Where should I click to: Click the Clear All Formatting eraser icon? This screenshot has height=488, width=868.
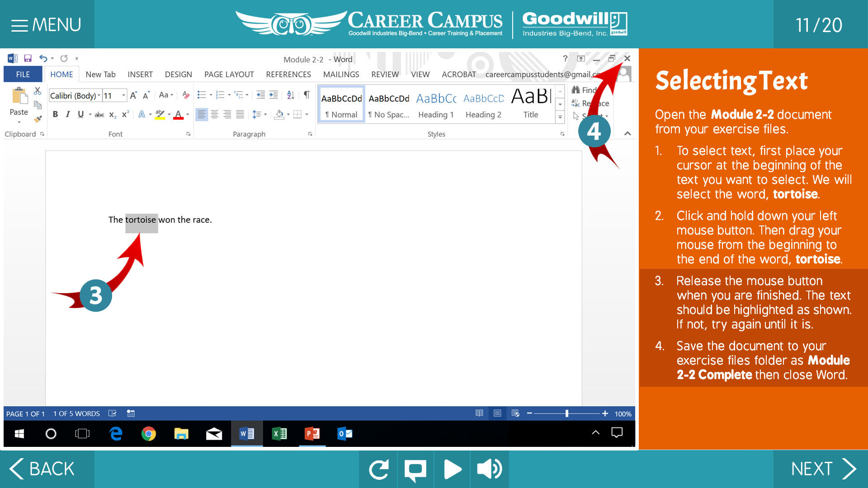[x=186, y=95]
